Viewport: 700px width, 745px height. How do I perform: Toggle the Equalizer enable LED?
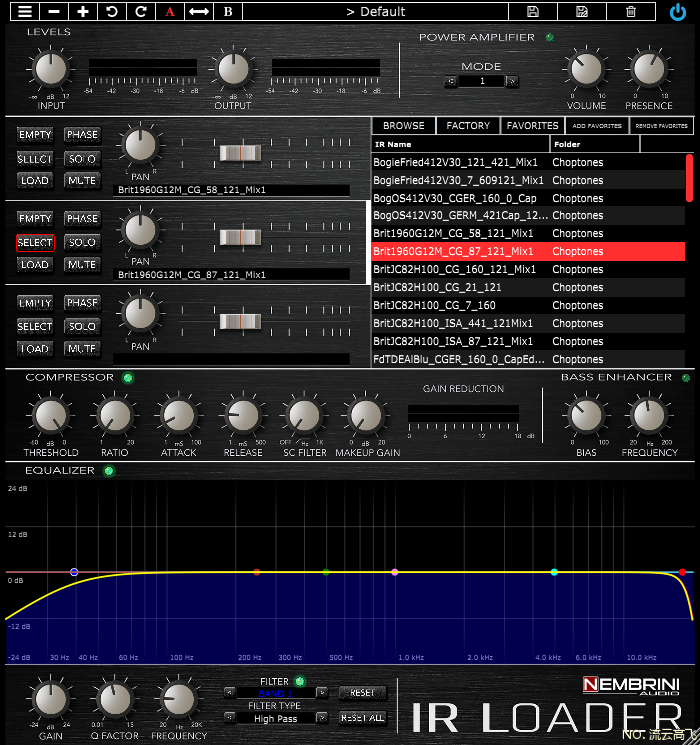click(x=109, y=471)
